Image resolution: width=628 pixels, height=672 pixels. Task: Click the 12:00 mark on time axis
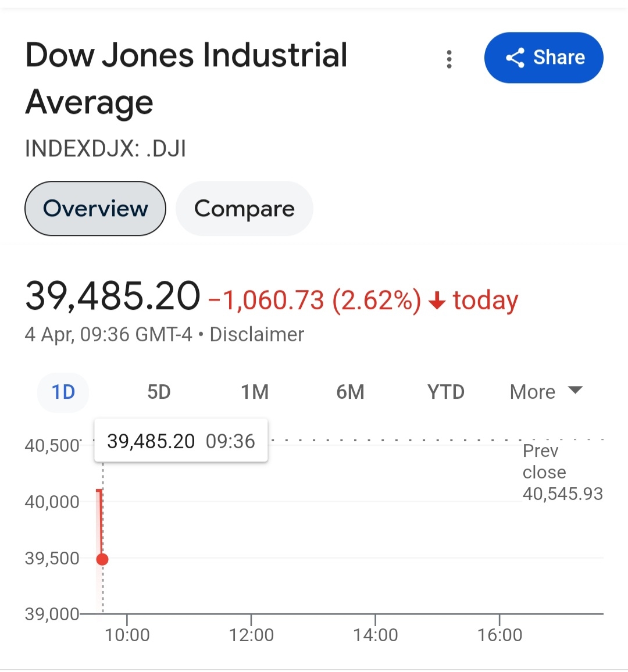(x=251, y=635)
